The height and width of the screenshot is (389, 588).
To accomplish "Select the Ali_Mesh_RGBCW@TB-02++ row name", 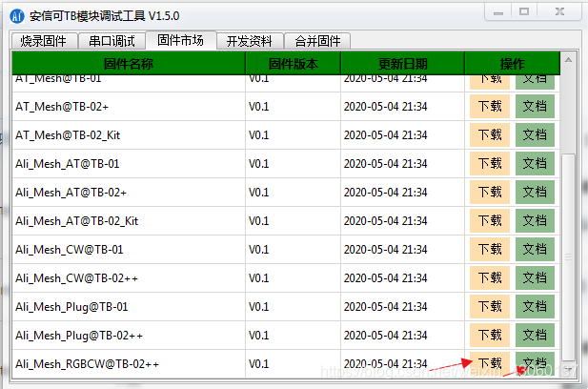I will tap(87, 364).
